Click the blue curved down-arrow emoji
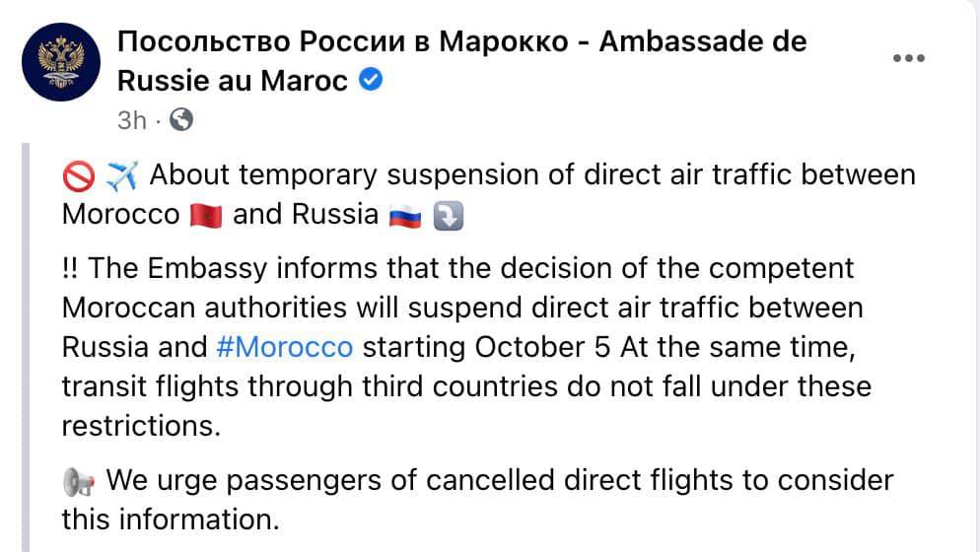 449,216
